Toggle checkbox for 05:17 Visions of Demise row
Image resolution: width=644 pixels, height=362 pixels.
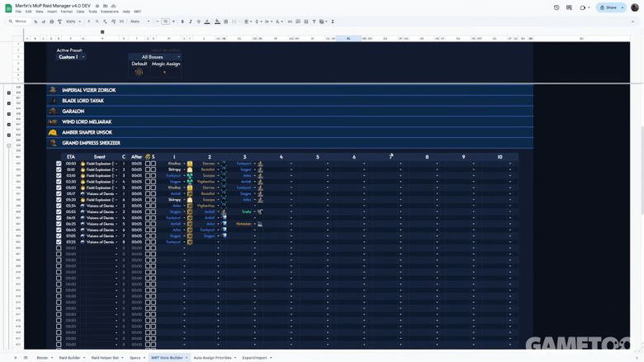click(58, 194)
